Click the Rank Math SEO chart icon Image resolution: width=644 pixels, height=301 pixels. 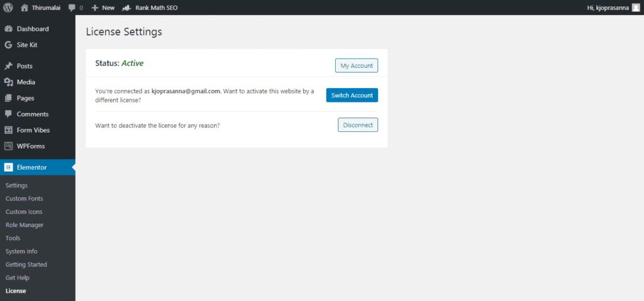point(126,8)
